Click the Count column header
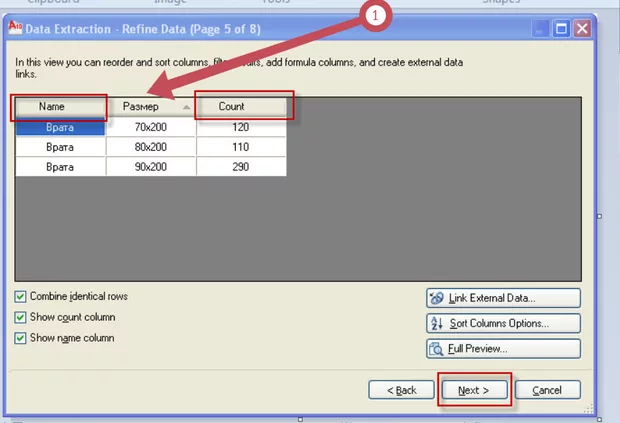 pyautogui.click(x=241, y=107)
